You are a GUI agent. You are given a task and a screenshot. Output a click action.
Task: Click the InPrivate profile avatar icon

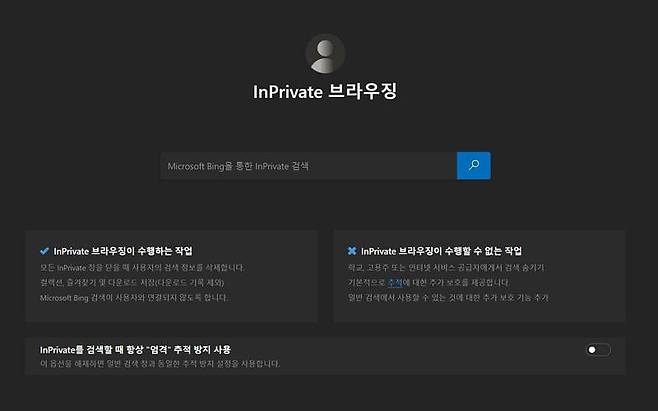[325, 54]
